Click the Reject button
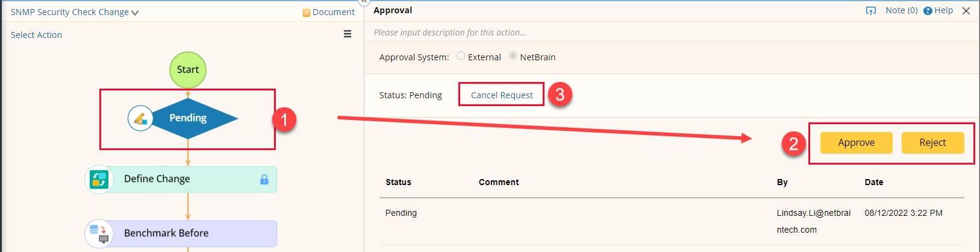 tap(932, 143)
